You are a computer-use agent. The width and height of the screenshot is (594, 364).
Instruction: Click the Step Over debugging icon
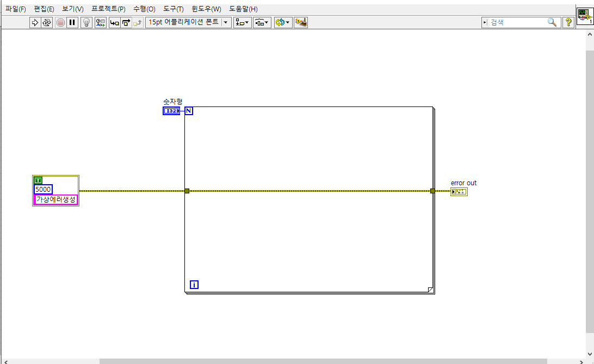coord(126,22)
